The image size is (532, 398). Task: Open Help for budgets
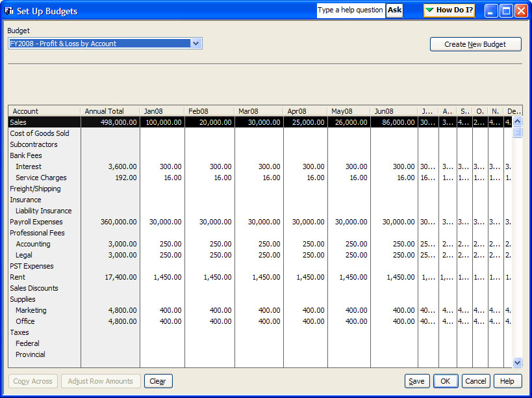pyautogui.click(x=507, y=381)
